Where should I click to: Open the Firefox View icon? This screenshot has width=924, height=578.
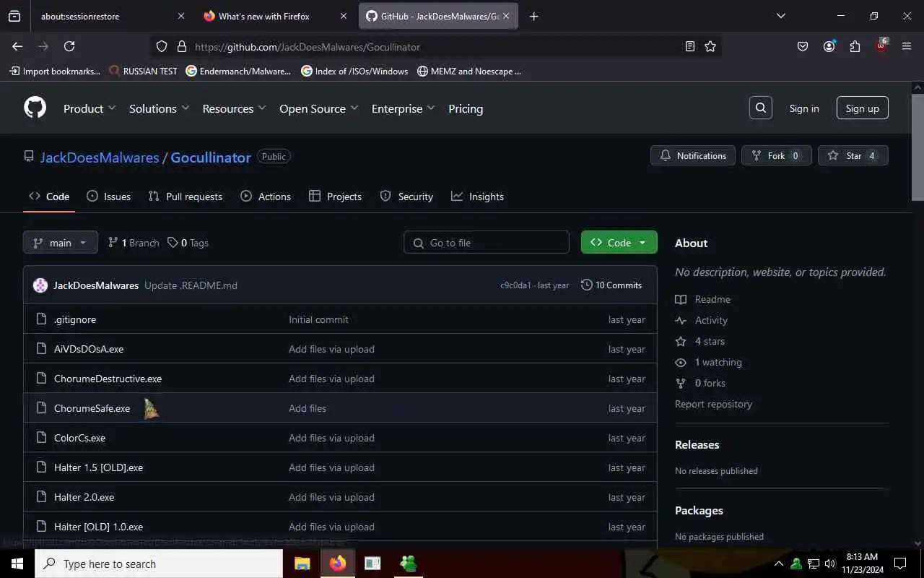point(14,16)
